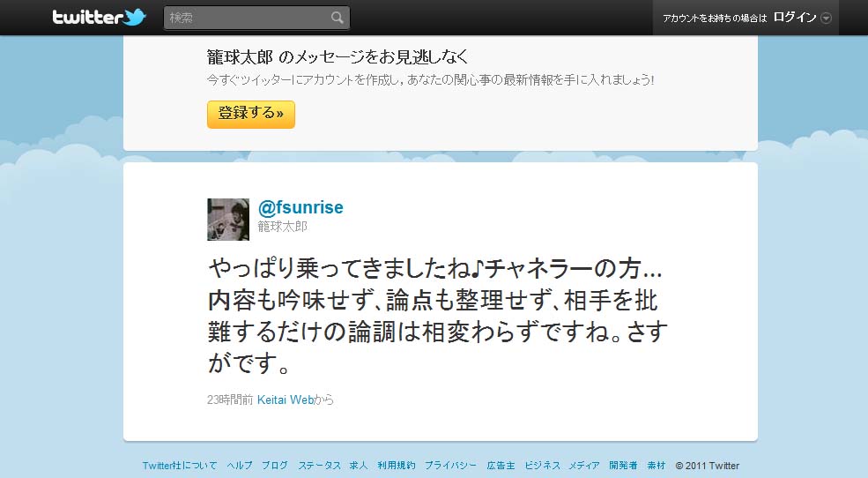Open the 広告主 footer link
Image resolution: width=868 pixels, height=478 pixels.
coord(501,466)
